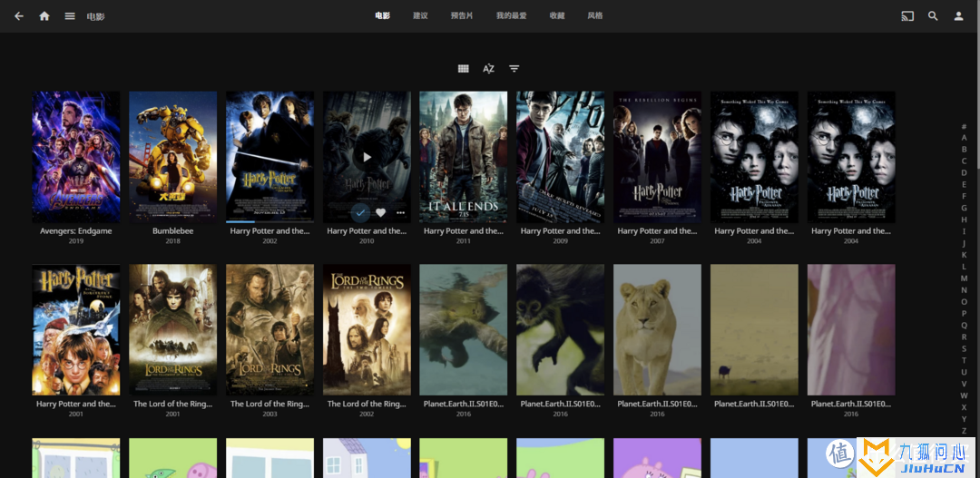
Task: Open the three-dot menu on Harry Potter 2010
Action: (401, 212)
